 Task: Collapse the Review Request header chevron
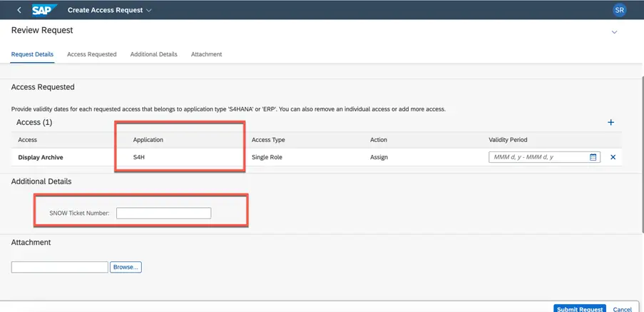[615, 32]
